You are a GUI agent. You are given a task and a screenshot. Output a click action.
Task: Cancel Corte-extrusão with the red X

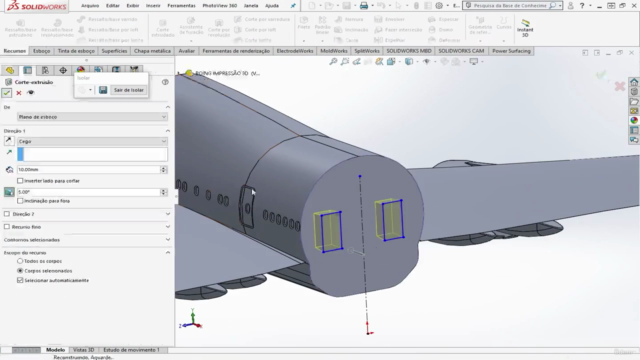pyautogui.click(x=19, y=93)
